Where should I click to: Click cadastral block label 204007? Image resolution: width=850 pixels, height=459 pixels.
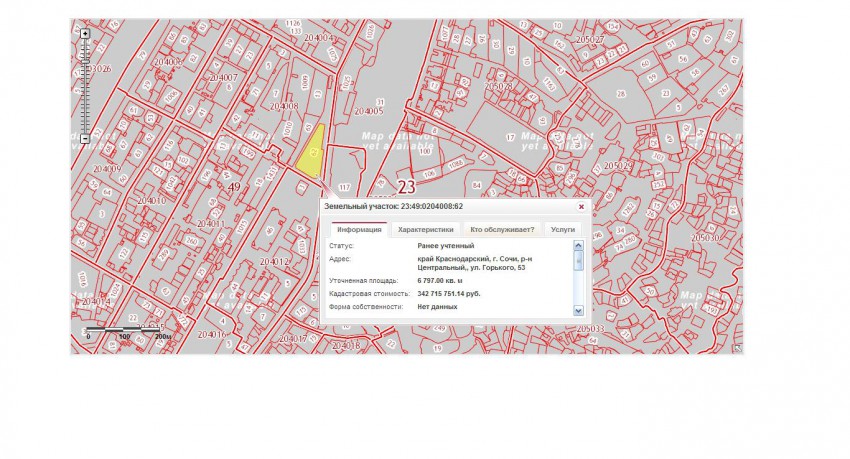(223, 77)
